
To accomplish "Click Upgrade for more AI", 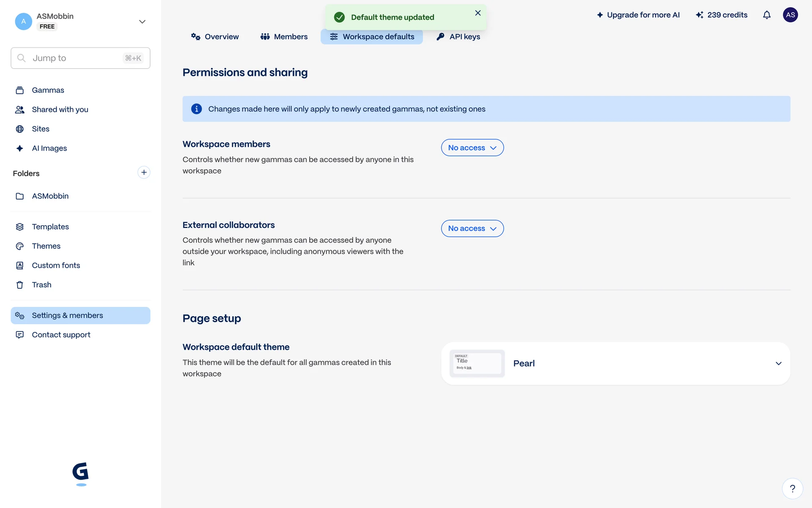I will pos(638,15).
